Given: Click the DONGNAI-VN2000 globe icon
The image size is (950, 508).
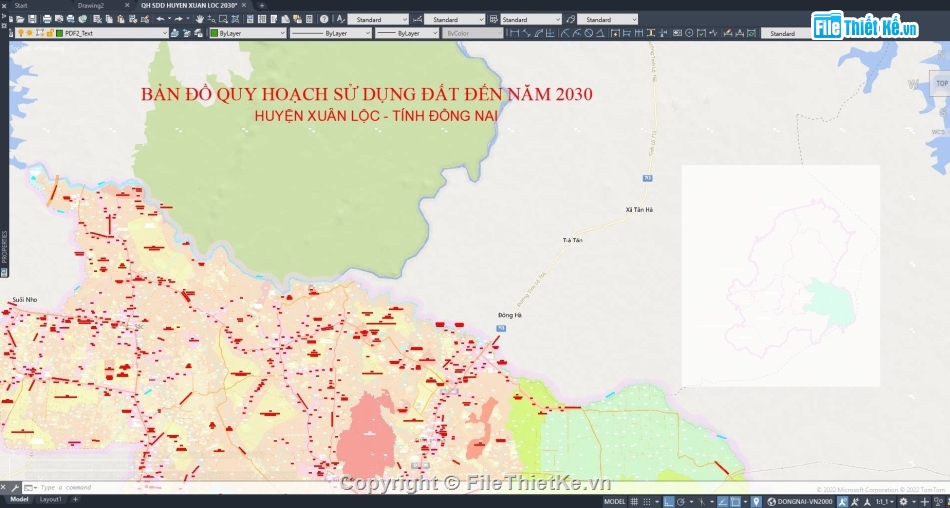Looking at the screenshot, I should click(x=771, y=501).
